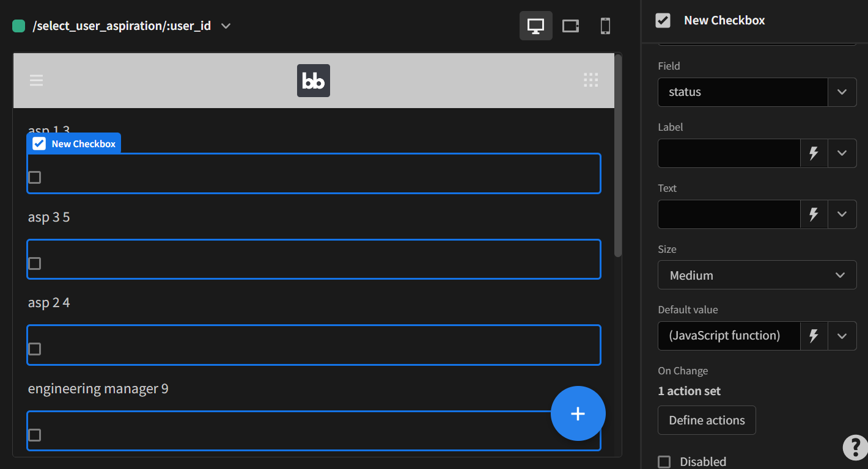Open the /select_user_aspiration route selector
The image size is (868, 469).
pos(122,26)
